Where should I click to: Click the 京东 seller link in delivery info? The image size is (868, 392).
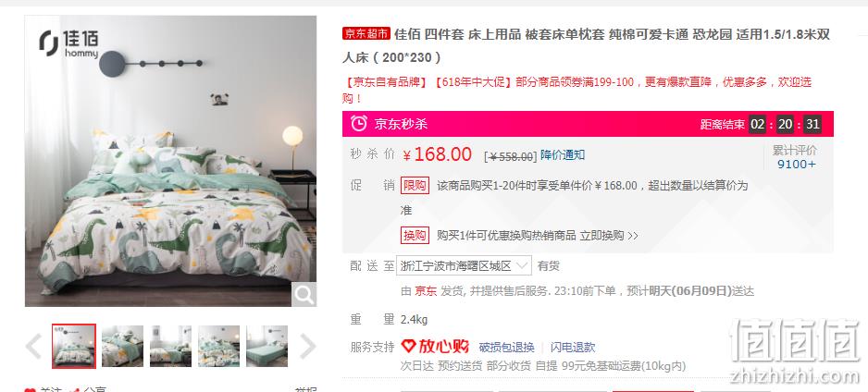click(426, 291)
